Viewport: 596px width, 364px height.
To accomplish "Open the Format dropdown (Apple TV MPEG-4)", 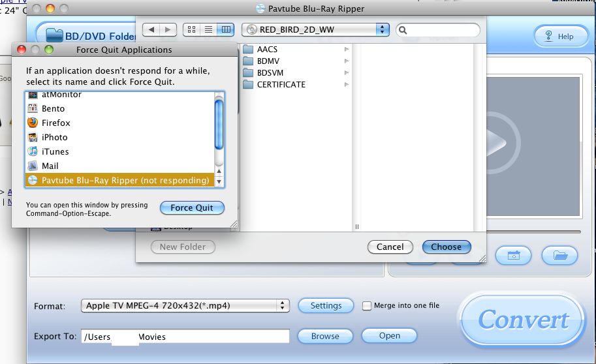I will 185,306.
